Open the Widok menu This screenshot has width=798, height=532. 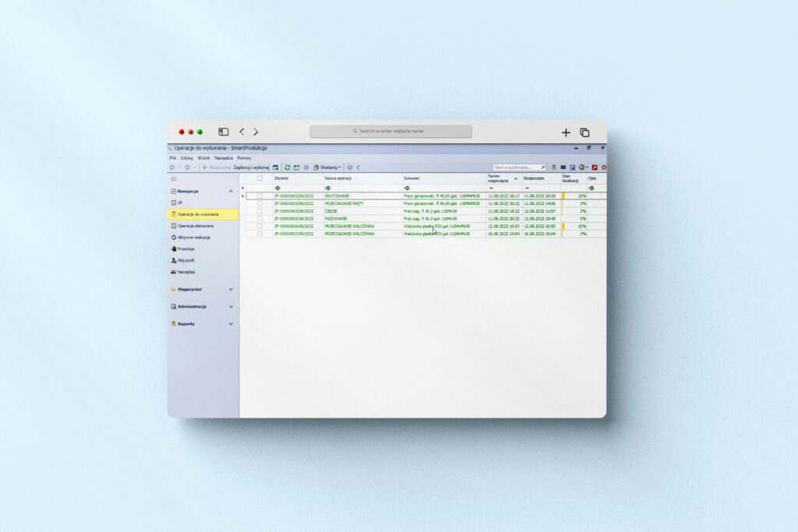tap(203, 158)
